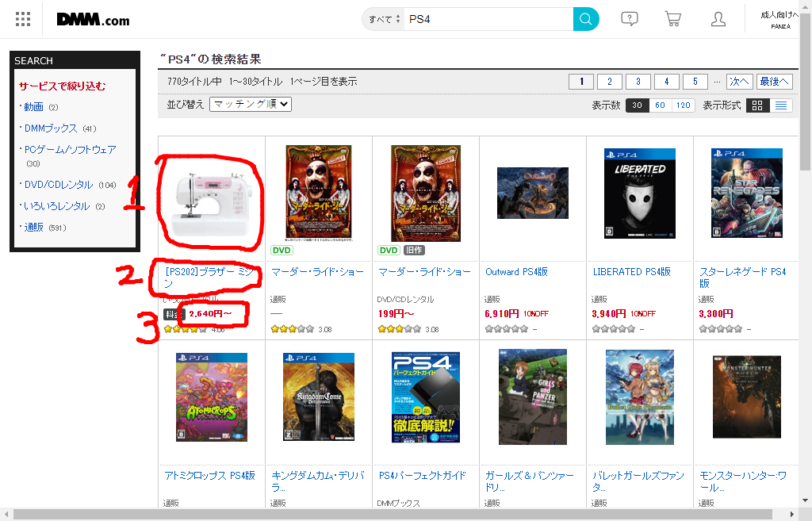This screenshot has width=812, height=521.
Task: Go to results page 2
Action: click(x=610, y=82)
